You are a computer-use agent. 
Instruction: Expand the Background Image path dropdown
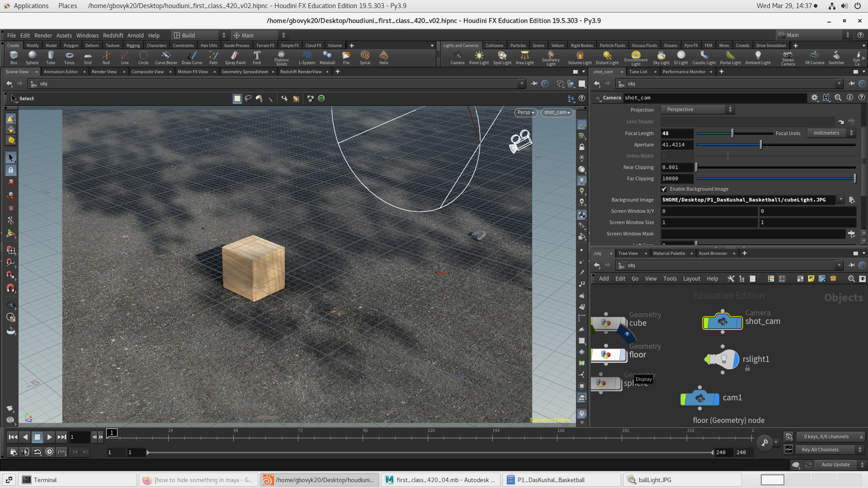[x=841, y=200]
